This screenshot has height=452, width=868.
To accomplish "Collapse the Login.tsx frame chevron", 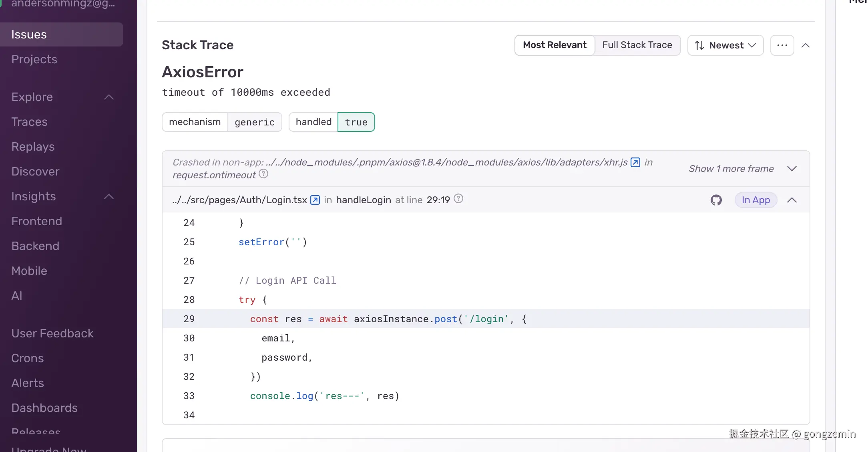I will point(792,200).
